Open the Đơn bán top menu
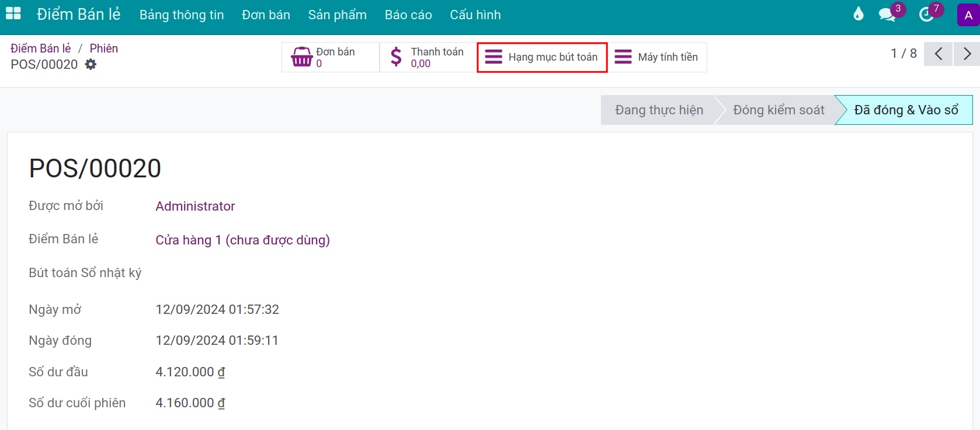Screen dimensions: 980x430 266,15
